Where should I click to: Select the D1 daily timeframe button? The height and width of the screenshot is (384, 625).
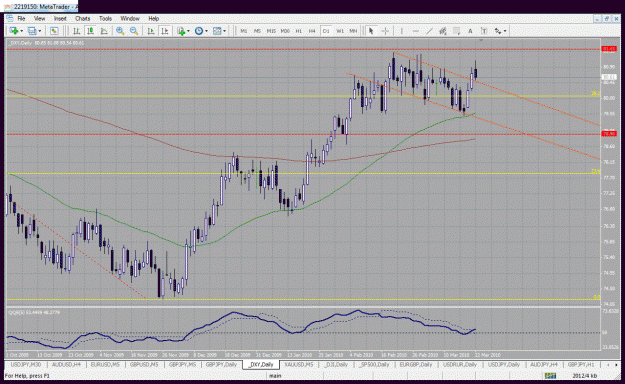326,31
